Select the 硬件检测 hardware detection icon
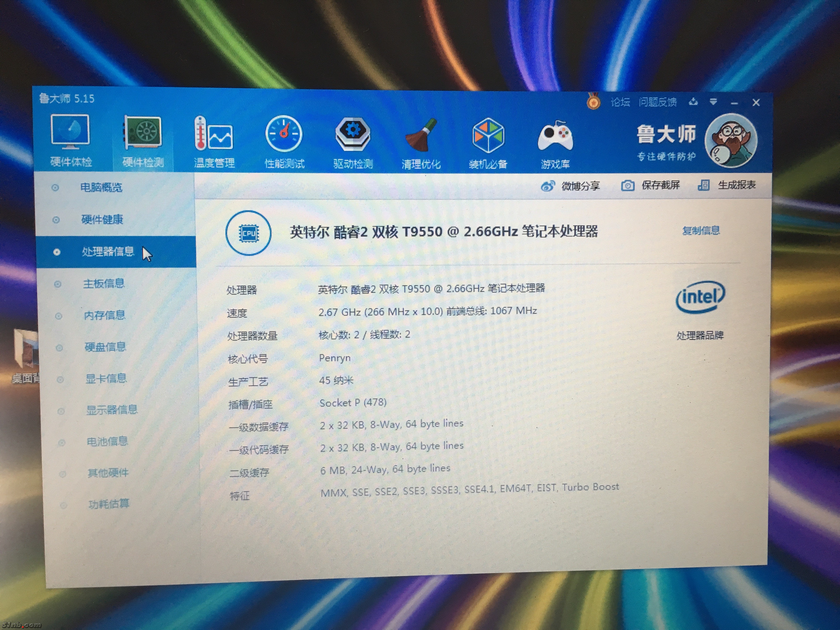Viewport: 840px width, 630px height. click(x=143, y=142)
